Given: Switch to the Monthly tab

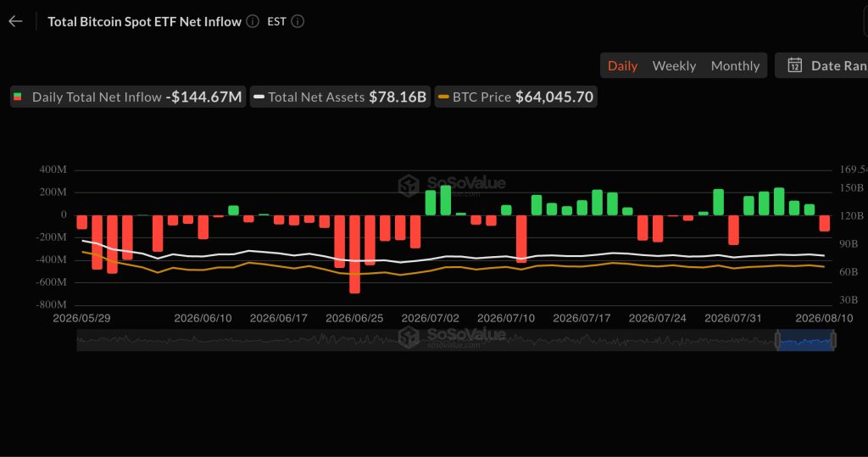Looking at the screenshot, I should tap(735, 65).
